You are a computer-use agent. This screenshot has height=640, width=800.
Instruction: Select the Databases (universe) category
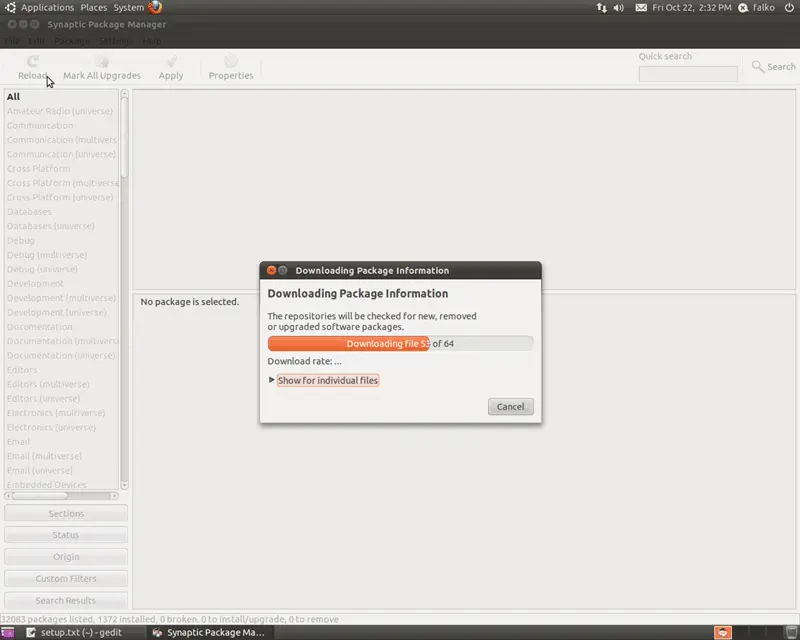pos(51,226)
